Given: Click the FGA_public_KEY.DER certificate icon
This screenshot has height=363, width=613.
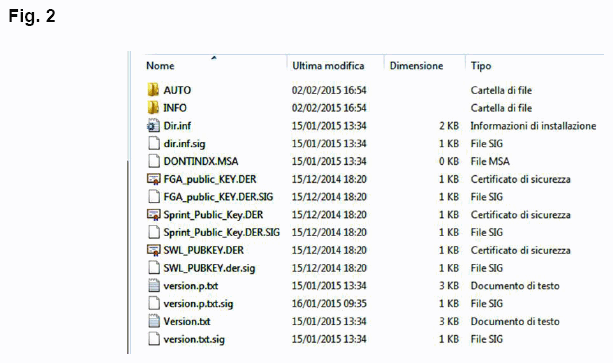Looking at the screenshot, I should pos(154,179).
